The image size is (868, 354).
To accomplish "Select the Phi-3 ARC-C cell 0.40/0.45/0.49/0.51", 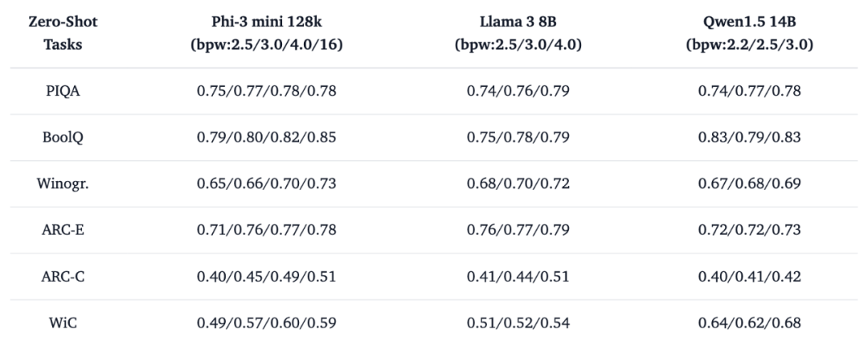I will 267,277.
